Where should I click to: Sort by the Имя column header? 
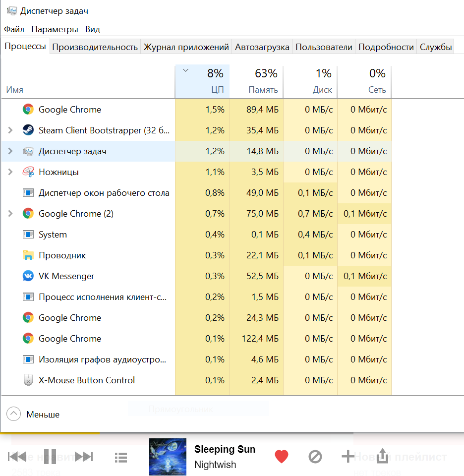88,82
